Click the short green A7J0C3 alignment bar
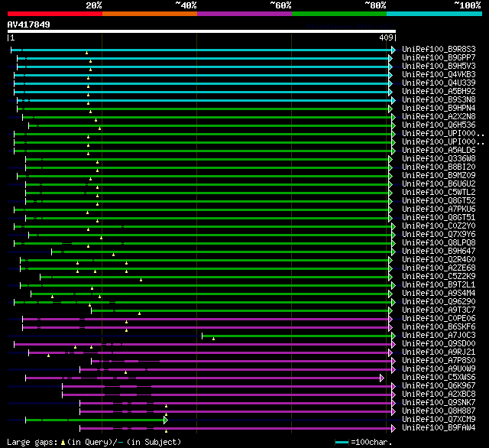 coord(296,336)
